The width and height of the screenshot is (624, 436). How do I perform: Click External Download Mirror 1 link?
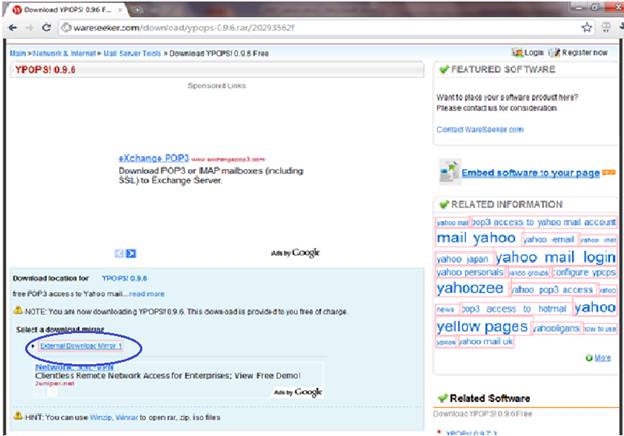[81, 346]
